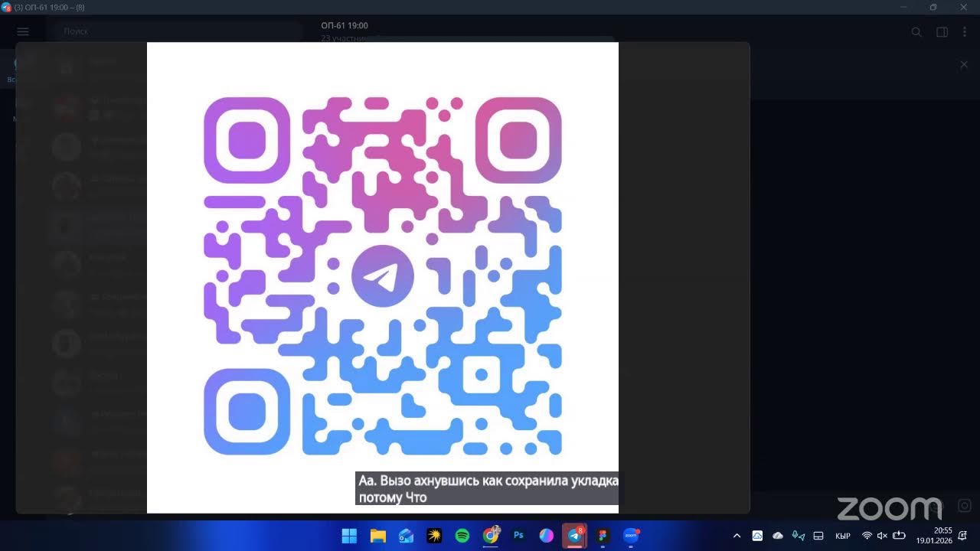
Task: Open the blue cloud tray icon
Action: [757, 536]
